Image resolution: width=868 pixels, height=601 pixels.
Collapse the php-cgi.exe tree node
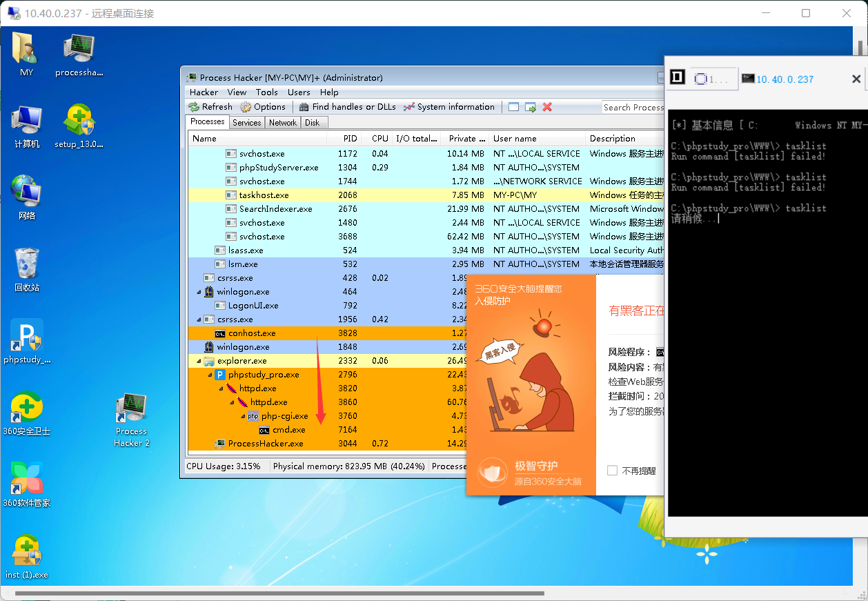[x=244, y=416]
